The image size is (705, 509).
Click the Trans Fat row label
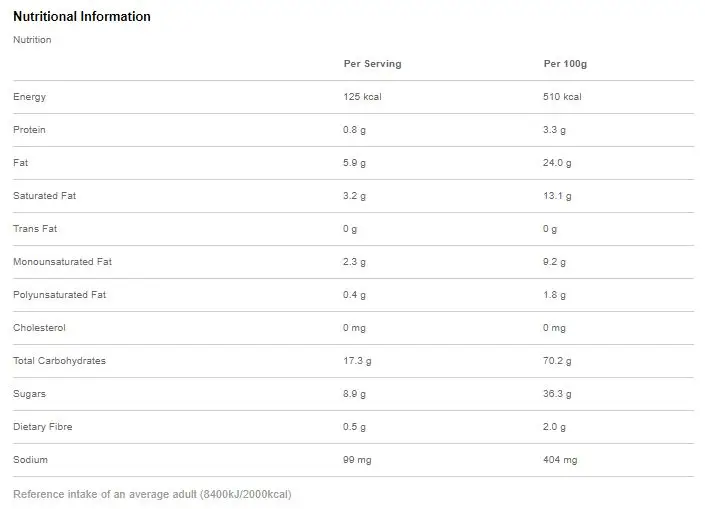click(x=34, y=229)
